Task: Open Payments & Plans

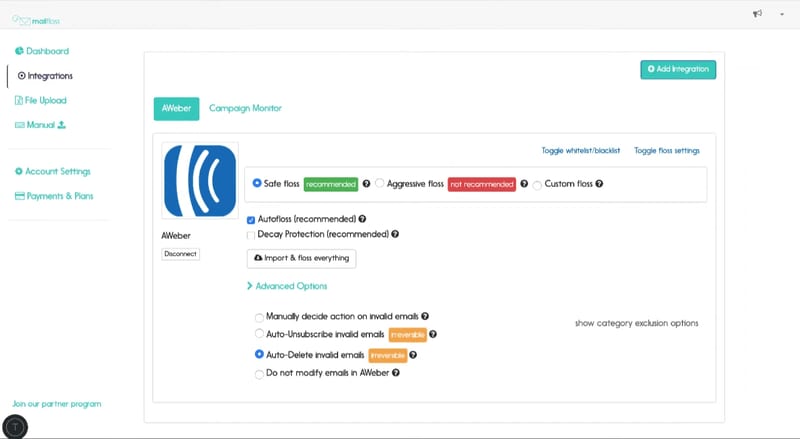Action: click(x=54, y=196)
